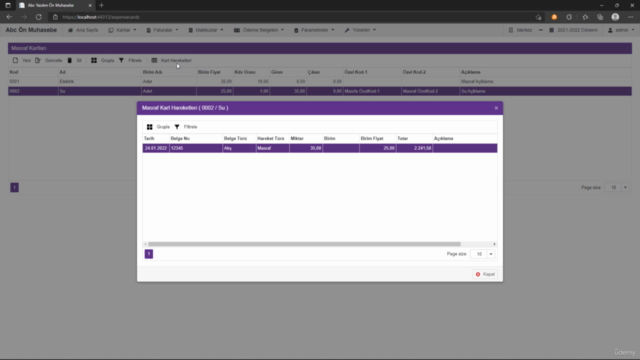Expand the Makbuzlar menu
Image resolution: width=640 pixels, height=360 pixels.
(x=206, y=30)
